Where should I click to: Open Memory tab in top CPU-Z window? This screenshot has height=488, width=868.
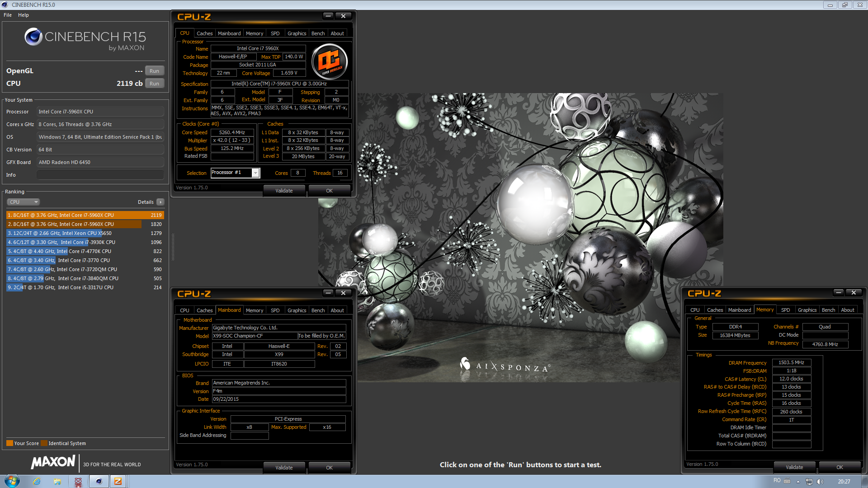point(255,33)
